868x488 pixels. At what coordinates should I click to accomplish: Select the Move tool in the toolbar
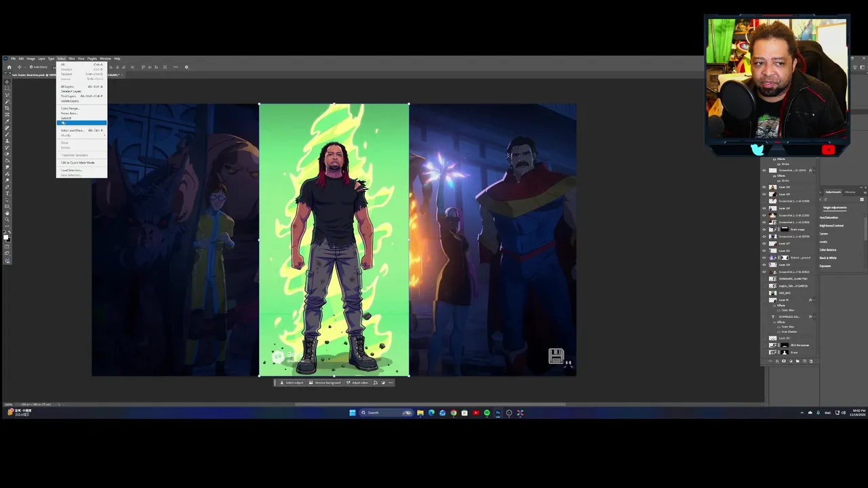click(7, 81)
